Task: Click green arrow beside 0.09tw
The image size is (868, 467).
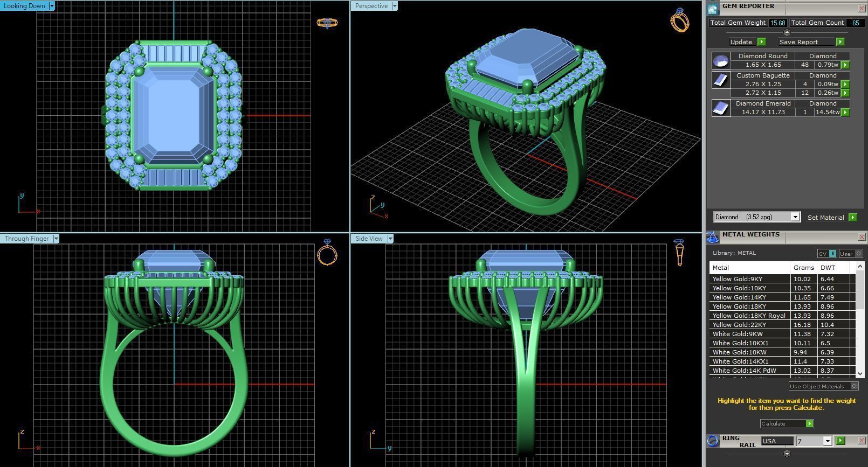Action: pos(845,84)
